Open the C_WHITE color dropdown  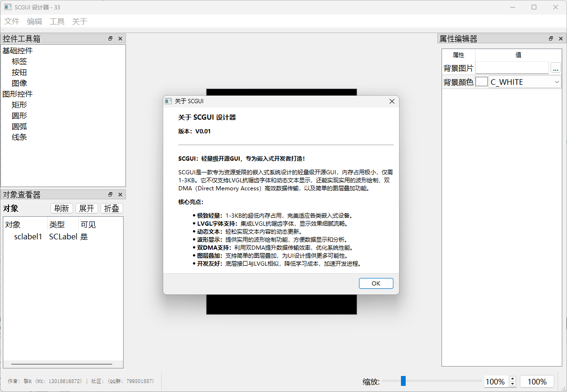pos(525,82)
